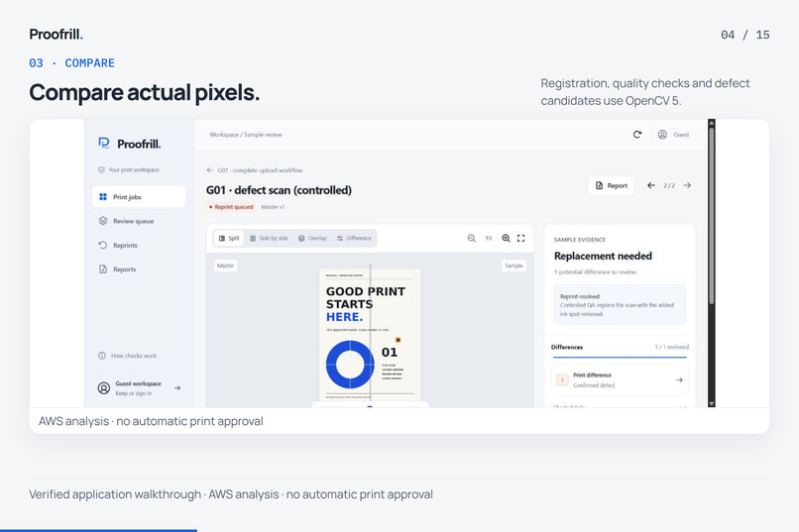Click the Fit zoom button
799x532 pixels.
click(489, 238)
